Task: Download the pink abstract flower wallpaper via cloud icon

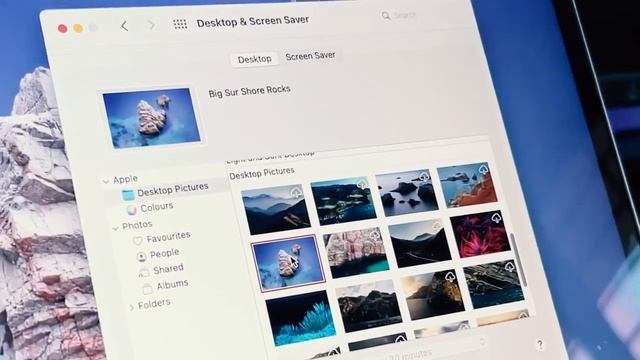Action: 496,218
